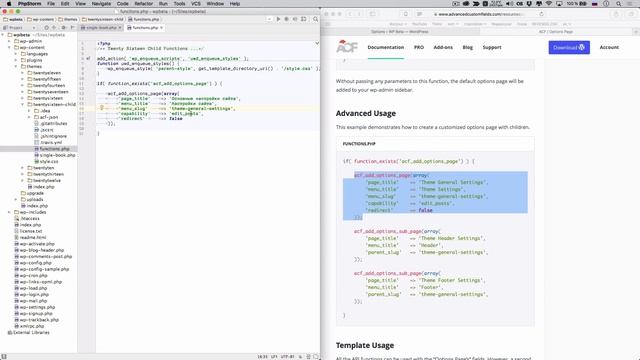640x360 pixels.
Task: Click the Wi-Fi icon in menu bar
Action: [x=549, y=4]
